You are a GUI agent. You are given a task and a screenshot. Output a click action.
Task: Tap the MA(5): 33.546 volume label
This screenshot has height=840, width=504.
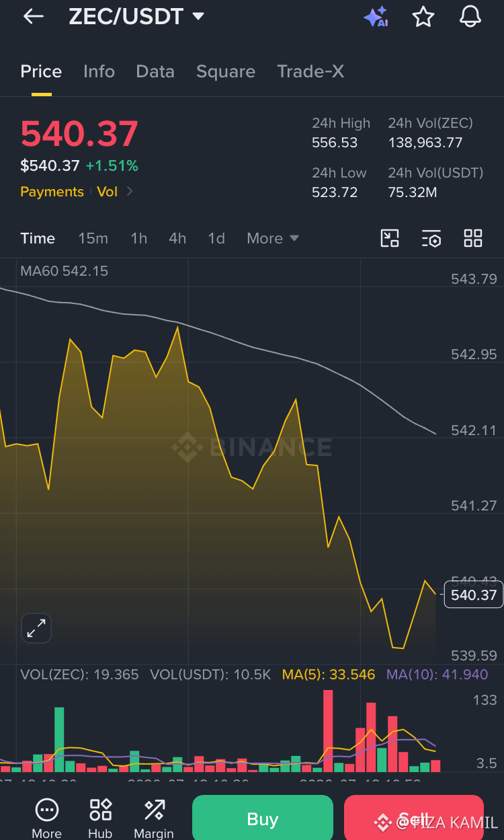[329, 675]
